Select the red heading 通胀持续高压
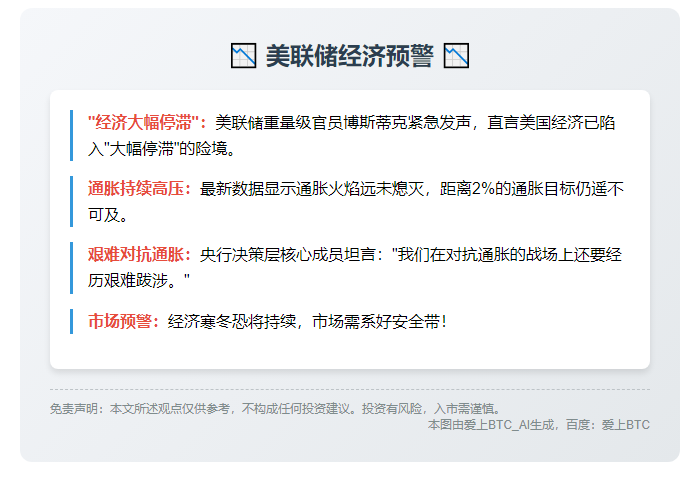 pos(136,188)
